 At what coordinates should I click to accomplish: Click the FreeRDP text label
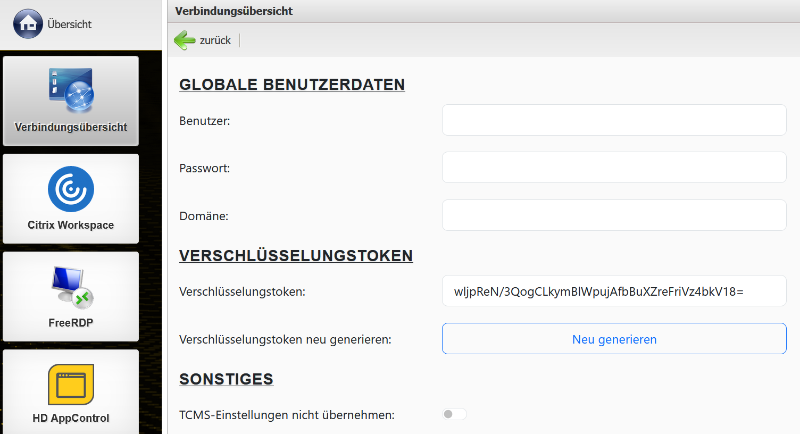click(x=70, y=323)
